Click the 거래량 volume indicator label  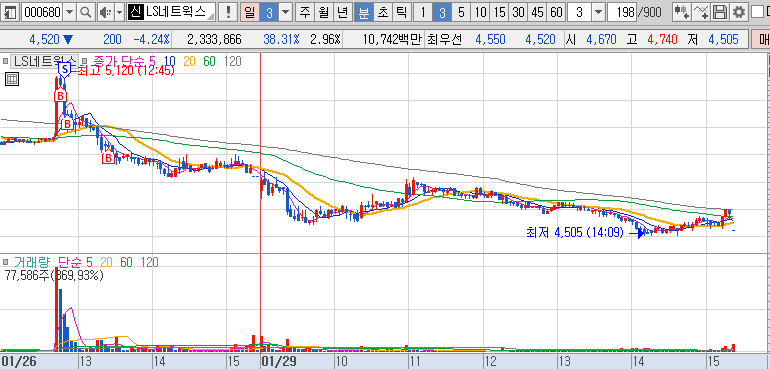[x=33, y=262]
